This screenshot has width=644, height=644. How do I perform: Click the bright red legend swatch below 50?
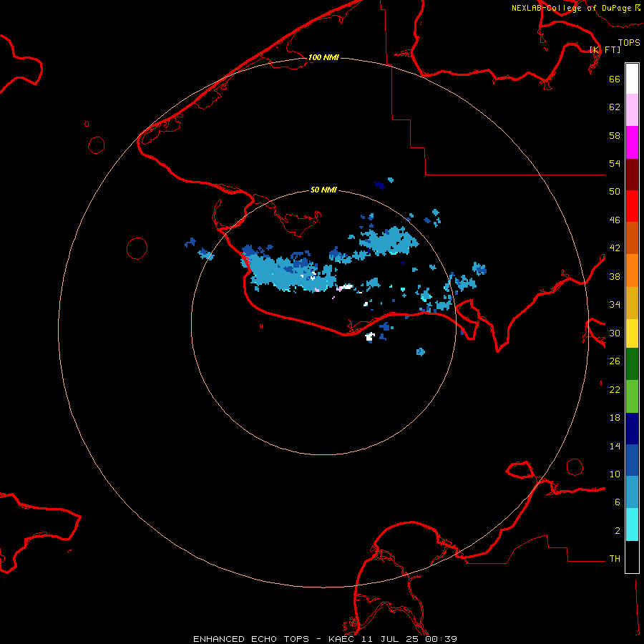point(632,206)
